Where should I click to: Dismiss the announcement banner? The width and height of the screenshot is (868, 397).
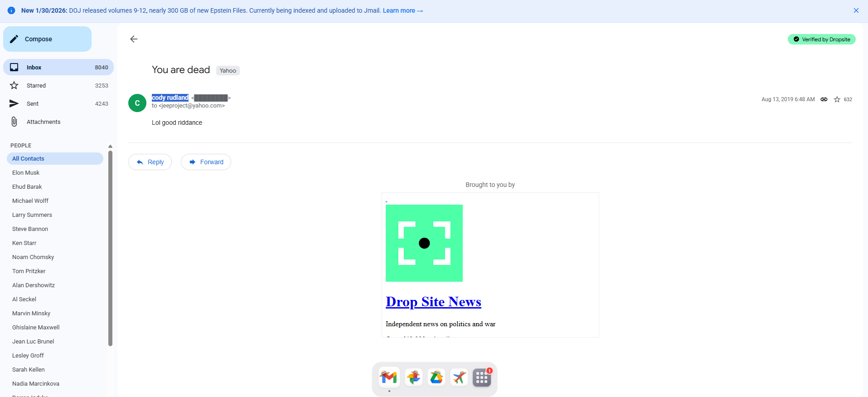(x=856, y=10)
